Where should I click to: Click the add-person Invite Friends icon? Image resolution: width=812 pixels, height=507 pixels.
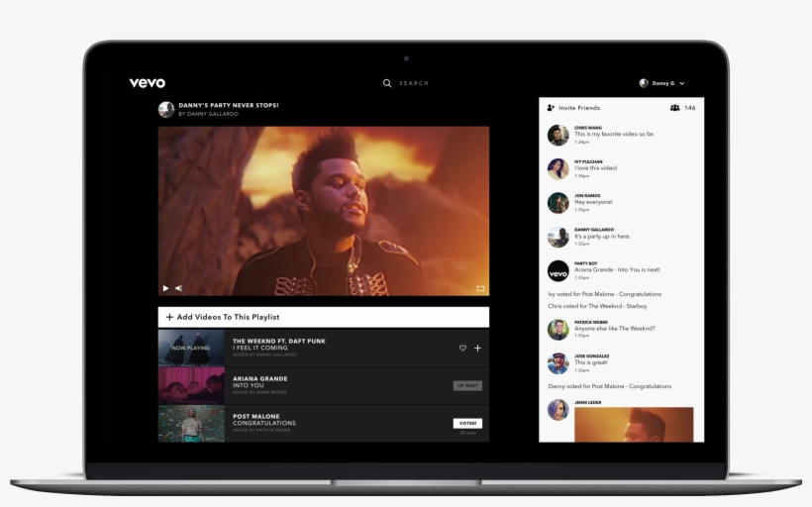click(551, 108)
